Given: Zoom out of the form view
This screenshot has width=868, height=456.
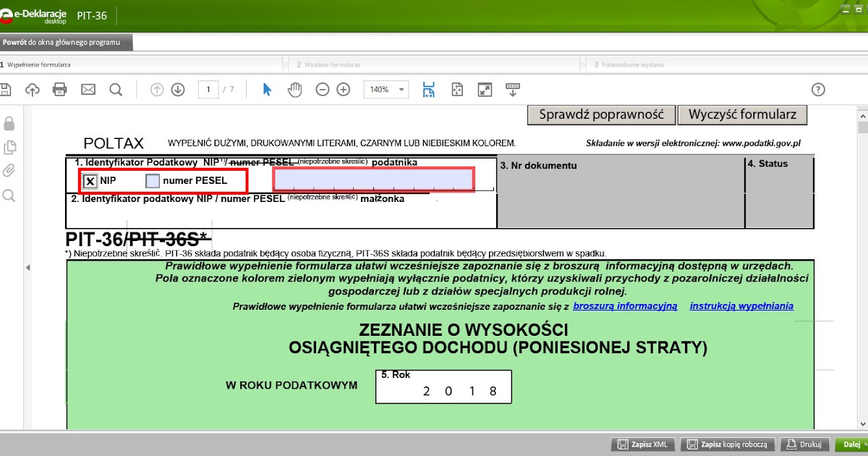Looking at the screenshot, I should click(x=321, y=89).
